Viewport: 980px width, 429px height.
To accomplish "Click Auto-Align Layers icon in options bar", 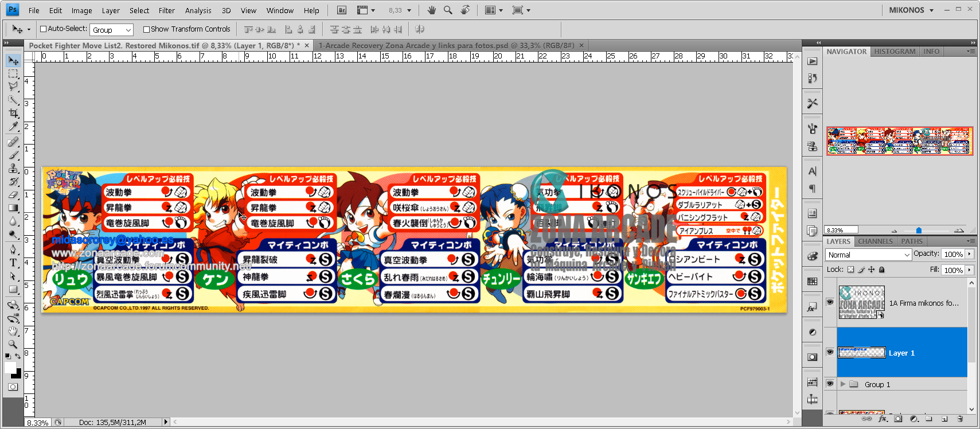I will pos(420,29).
